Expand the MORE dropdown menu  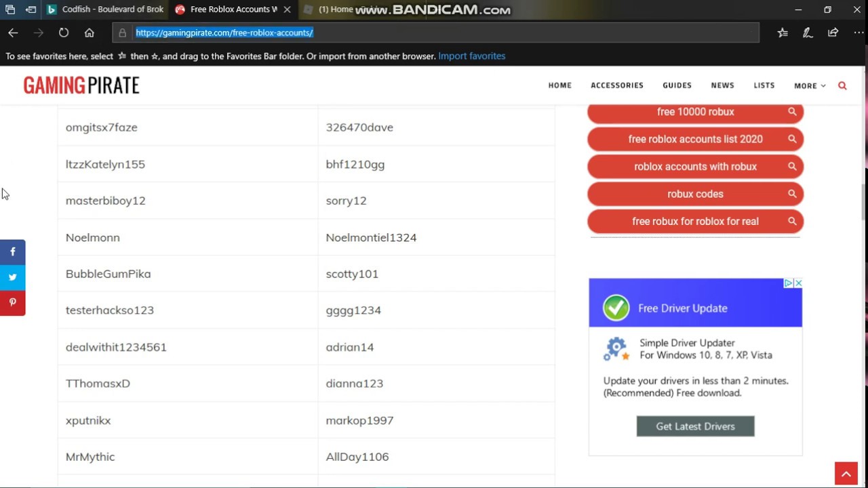[x=810, y=85]
